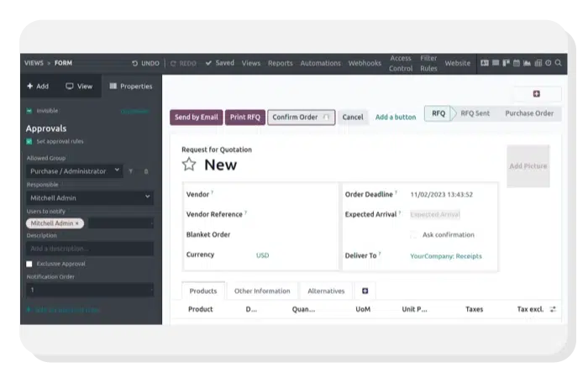Select the Products tab
The height and width of the screenshot is (378, 588).
[203, 291]
